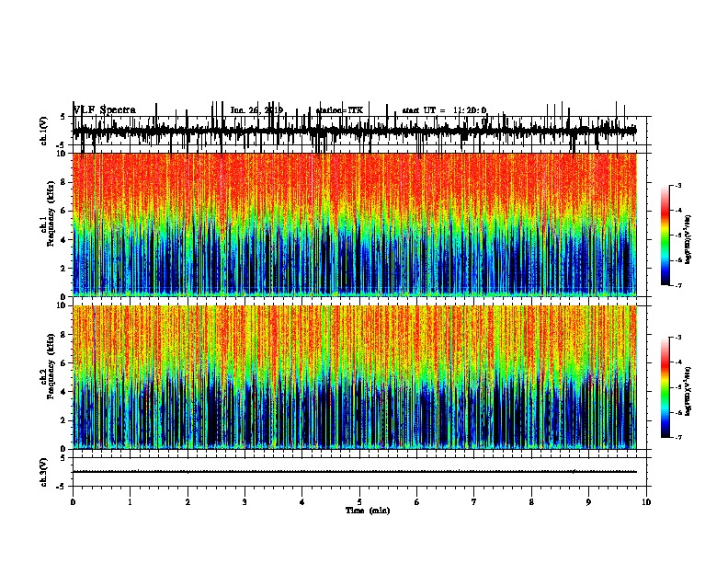Click the "1" tick on time axis
The height and width of the screenshot is (563, 728).
pos(130,502)
